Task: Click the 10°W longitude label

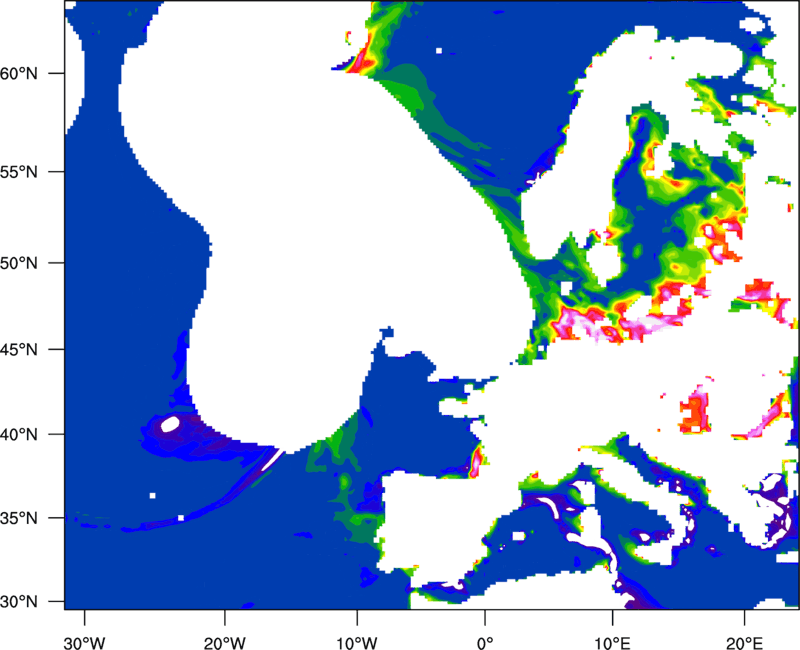Action: click(x=357, y=643)
